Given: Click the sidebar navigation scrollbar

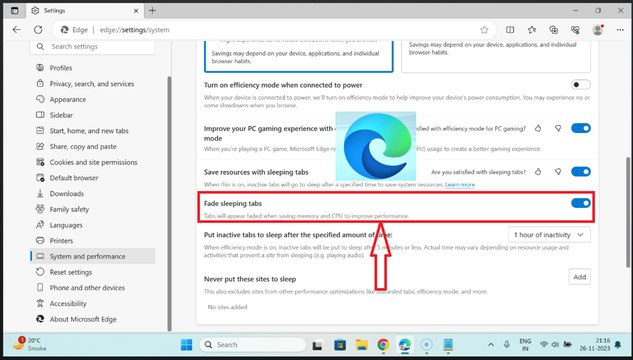Looking at the screenshot, I should (x=170, y=204).
